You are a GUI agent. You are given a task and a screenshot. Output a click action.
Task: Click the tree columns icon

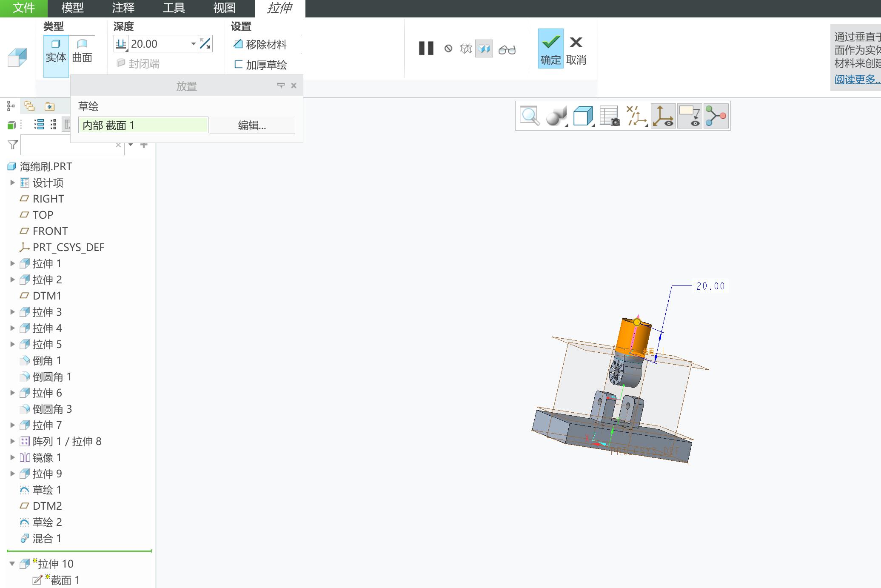pos(53,124)
